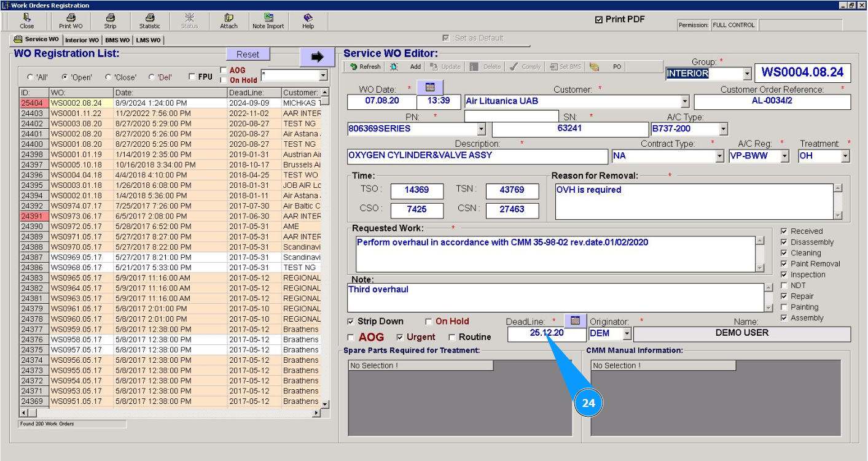Switch to the LMS WO tab
Image resolution: width=868 pixels, height=461 pixels.
pyautogui.click(x=147, y=41)
